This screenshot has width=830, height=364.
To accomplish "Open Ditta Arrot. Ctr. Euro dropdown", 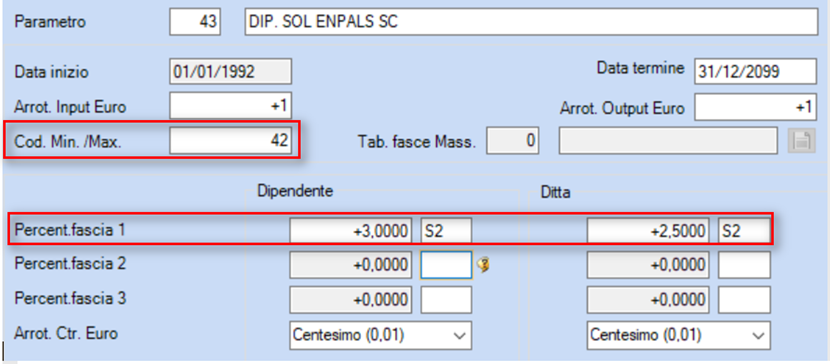I will pos(678,335).
